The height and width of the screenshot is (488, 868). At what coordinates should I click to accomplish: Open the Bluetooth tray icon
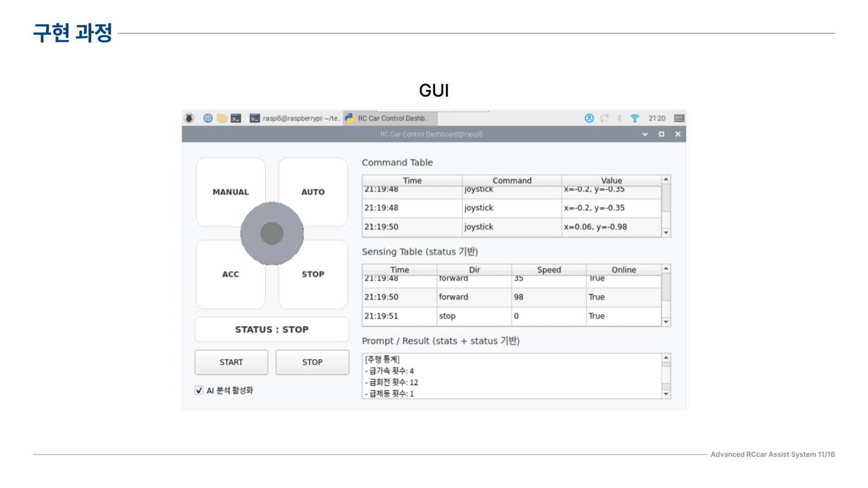tap(619, 118)
